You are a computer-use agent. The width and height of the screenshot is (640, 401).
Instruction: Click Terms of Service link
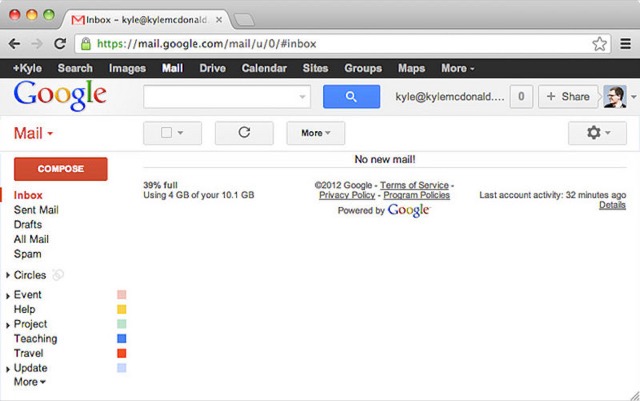click(414, 185)
